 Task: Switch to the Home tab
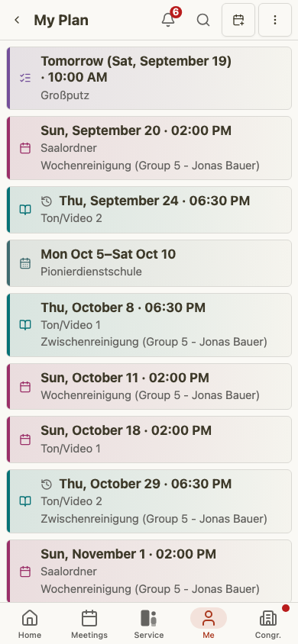[30, 624]
